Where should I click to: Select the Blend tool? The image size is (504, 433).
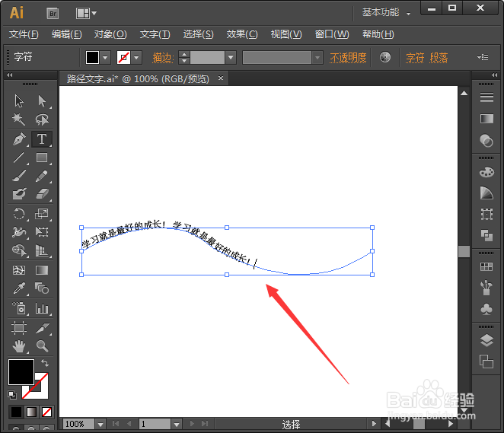(x=42, y=288)
